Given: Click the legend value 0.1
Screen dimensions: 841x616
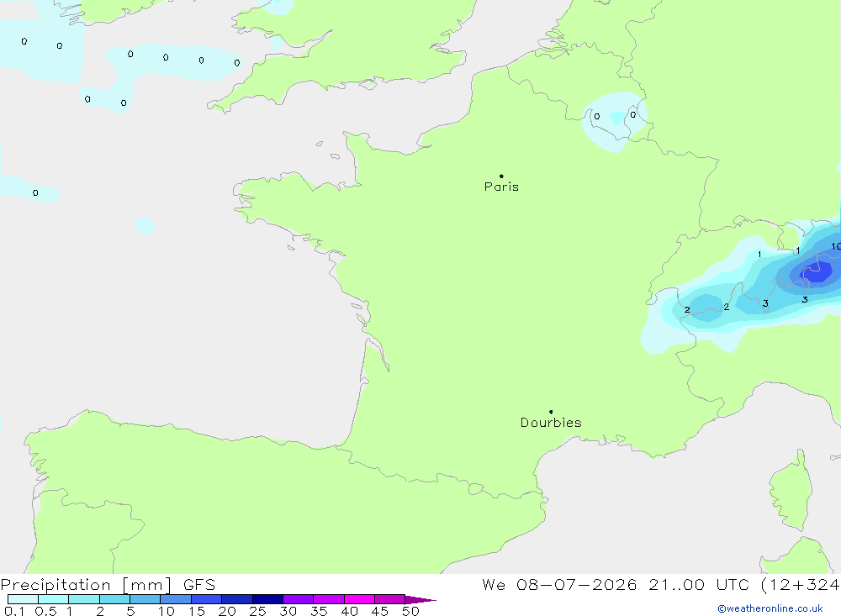Looking at the screenshot, I should click(x=14, y=611).
